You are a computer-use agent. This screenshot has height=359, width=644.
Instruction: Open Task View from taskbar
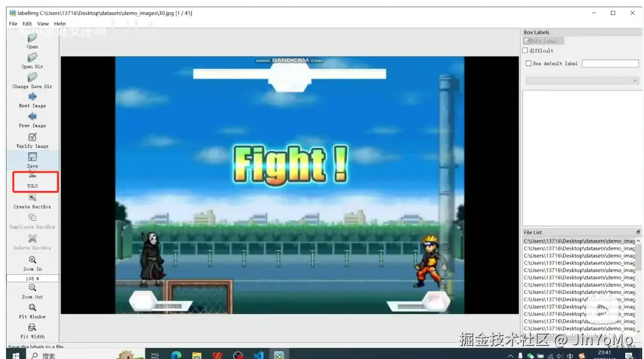pyautogui.click(x=155, y=356)
